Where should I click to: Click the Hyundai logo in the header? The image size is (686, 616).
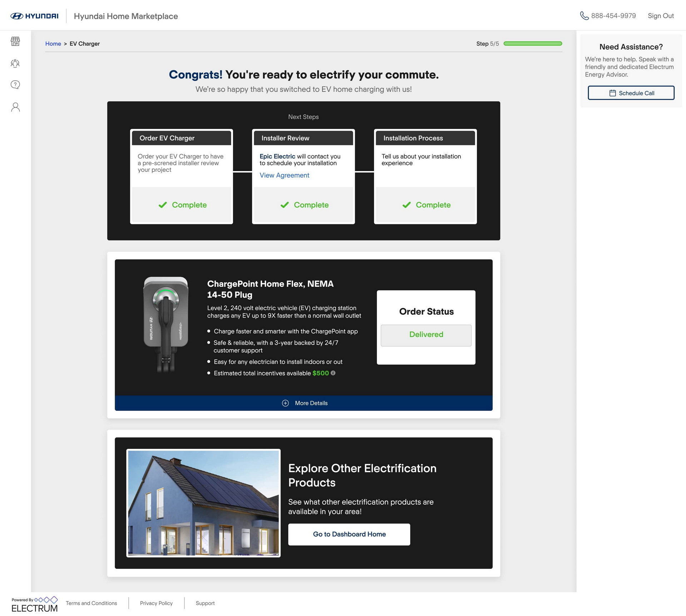click(35, 15)
